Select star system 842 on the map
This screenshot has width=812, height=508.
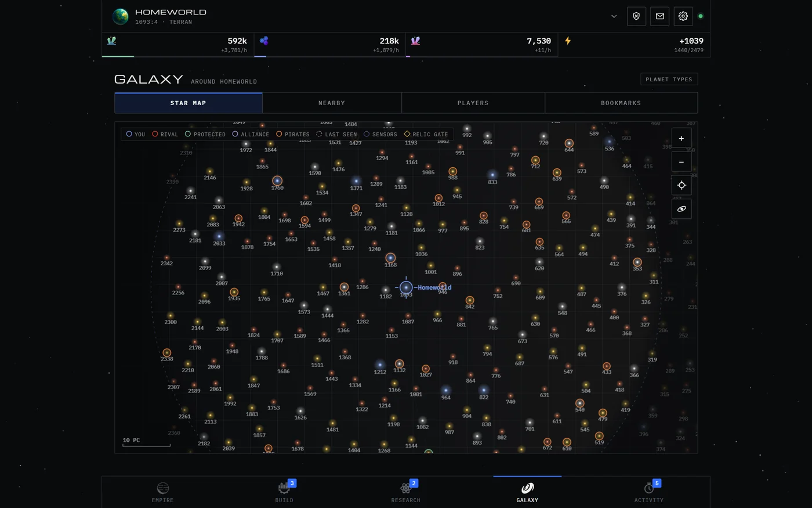(x=470, y=301)
